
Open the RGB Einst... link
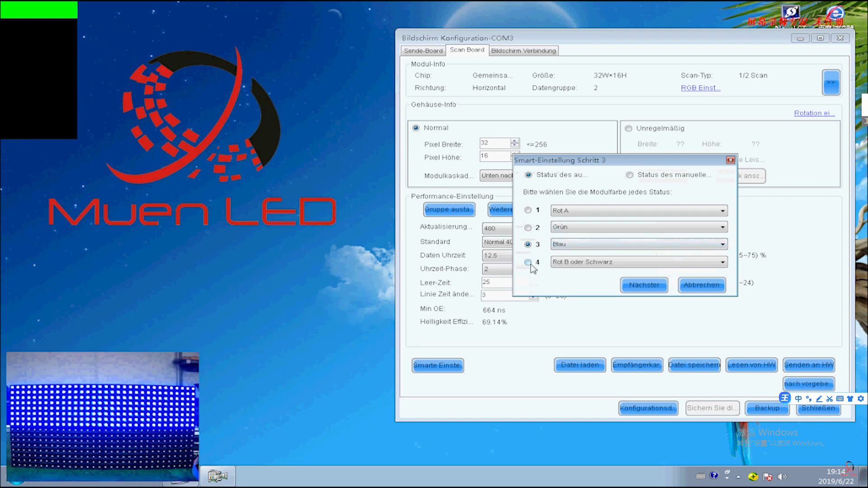point(700,88)
